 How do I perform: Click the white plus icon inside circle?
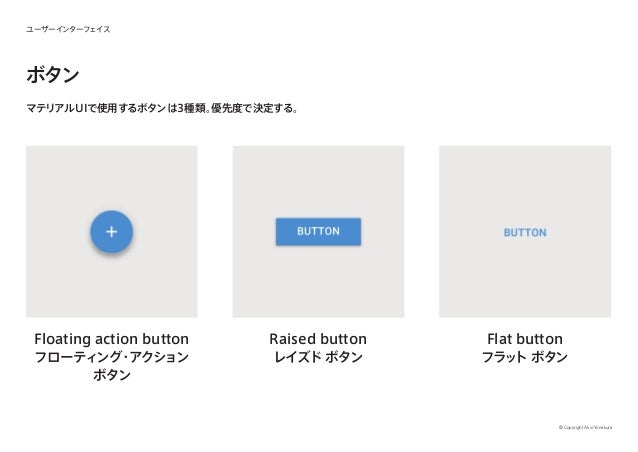[111, 231]
